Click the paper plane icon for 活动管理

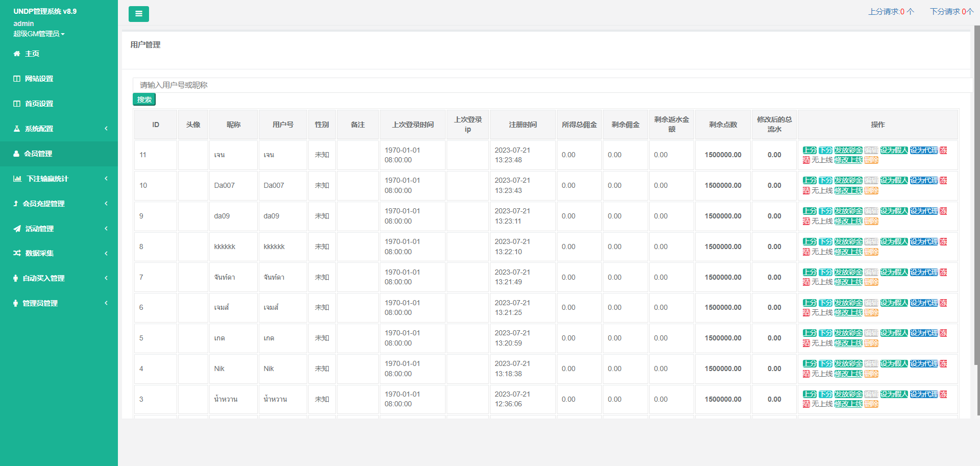click(17, 229)
